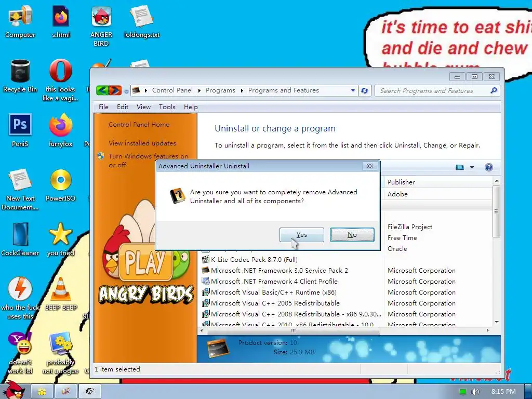Screen dimensions: 532x399
Task: Click the Free Time publisher cell
Action: 402,237
